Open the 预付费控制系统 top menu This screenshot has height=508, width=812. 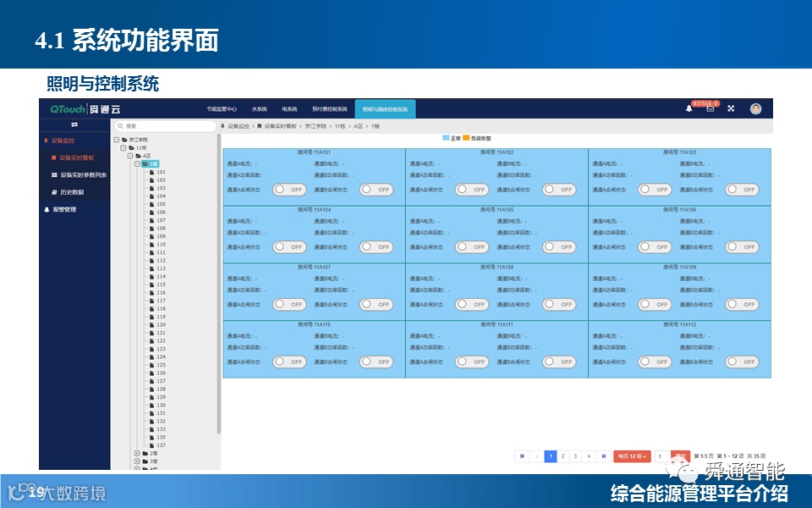[330, 109]
